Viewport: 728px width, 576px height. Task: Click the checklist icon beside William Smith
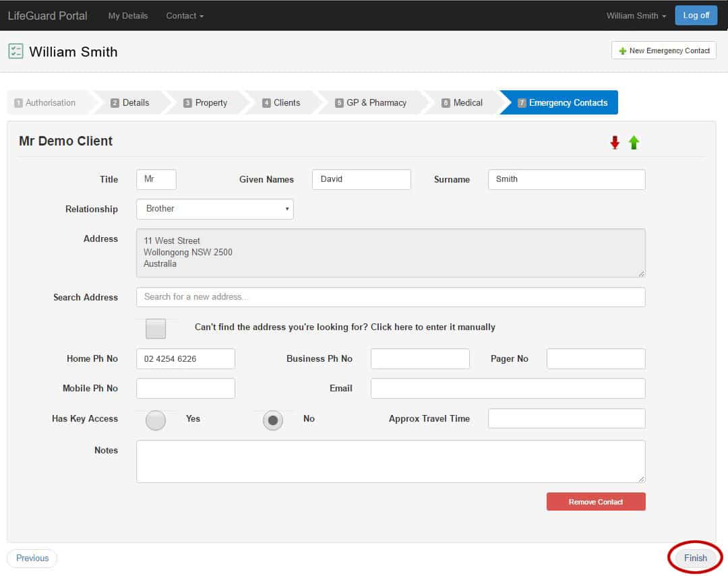point(16,51)
